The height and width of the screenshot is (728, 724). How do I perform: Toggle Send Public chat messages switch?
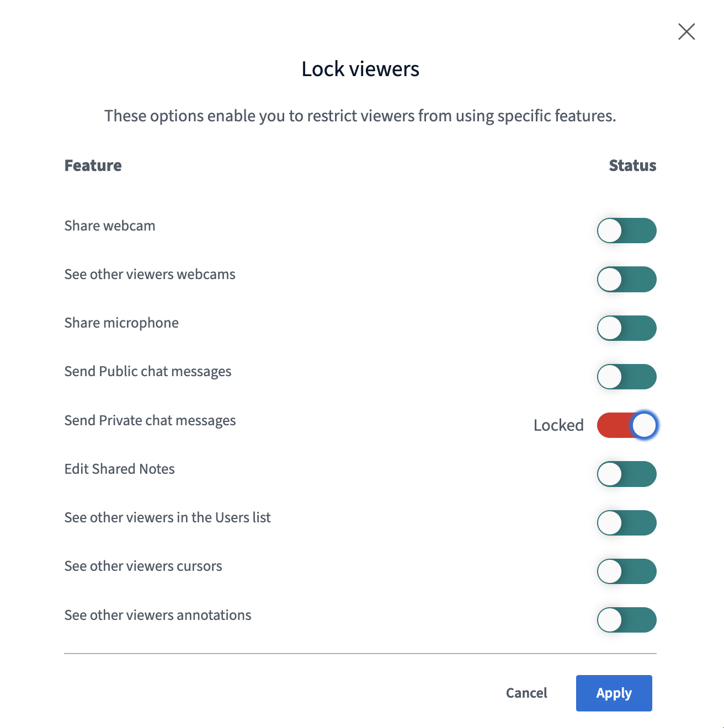pos(627,377)
